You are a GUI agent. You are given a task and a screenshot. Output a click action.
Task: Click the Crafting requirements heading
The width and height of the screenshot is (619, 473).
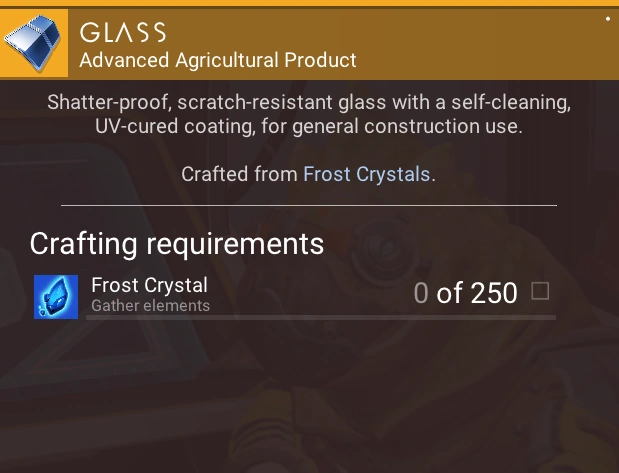pyautogui.click(x=177, y=243)
